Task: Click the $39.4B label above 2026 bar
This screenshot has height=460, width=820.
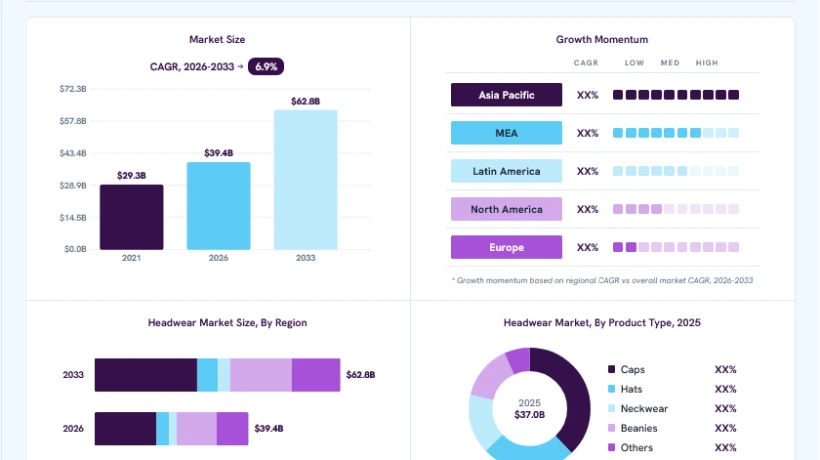Action: [219, 153]
